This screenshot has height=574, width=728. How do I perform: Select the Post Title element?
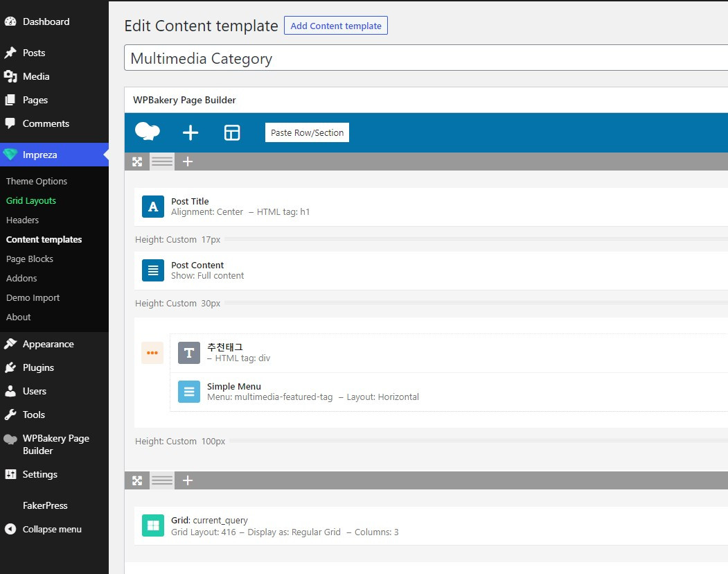pyautogui.click(x=431, y=207)
